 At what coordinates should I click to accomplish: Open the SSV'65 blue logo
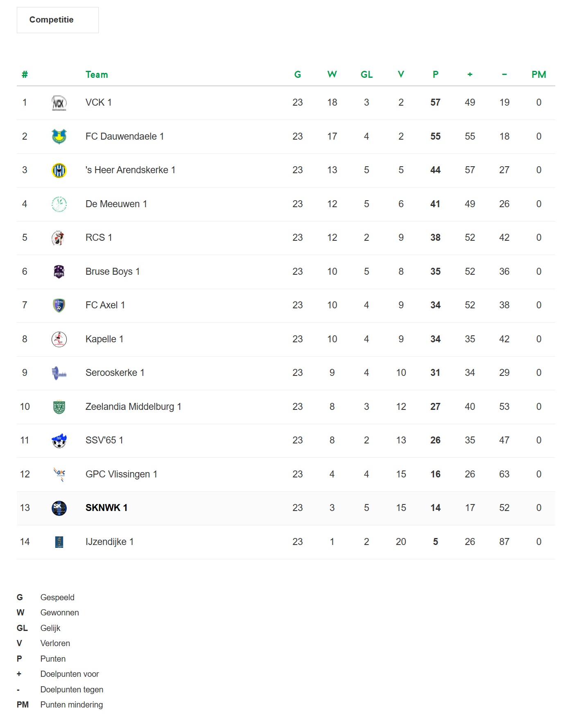(x=59, y=441)
